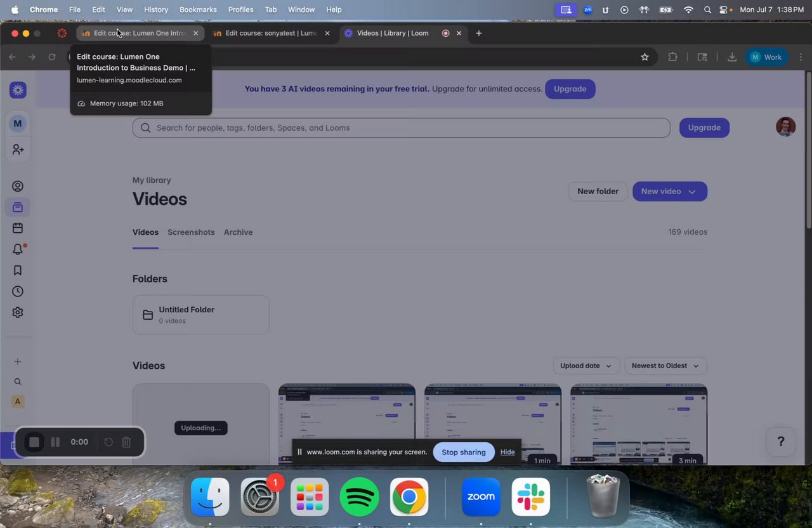Click the plus icon in Loom sidebar
Screen dimensions: 812x528
tap(18, 362)
